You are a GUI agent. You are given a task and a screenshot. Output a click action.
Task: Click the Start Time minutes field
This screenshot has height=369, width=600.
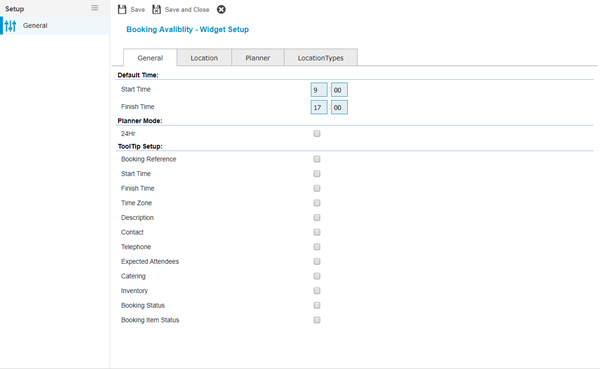tap(339, 90)
